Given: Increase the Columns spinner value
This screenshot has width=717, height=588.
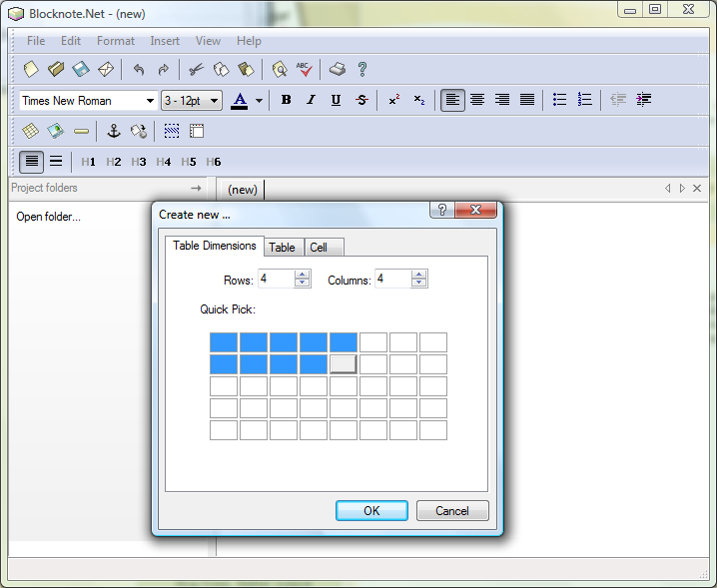Looking at the screenshot, I should [419, 275].
